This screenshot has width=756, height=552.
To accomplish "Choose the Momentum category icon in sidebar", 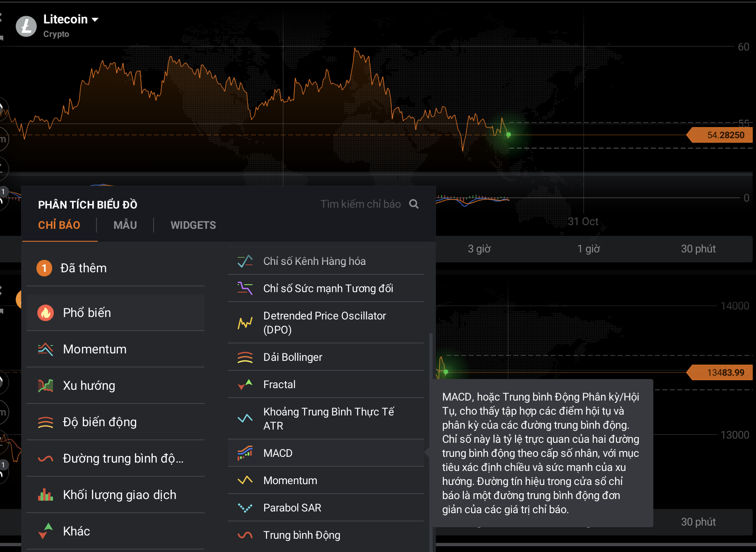I will click(x=46, y=349).
